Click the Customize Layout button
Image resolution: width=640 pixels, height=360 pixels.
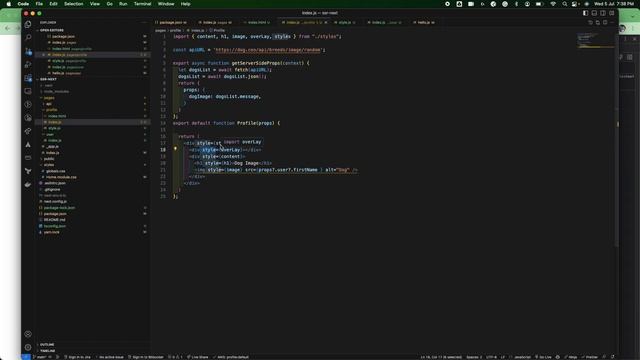pyautogui.click(x=611, y=13)
